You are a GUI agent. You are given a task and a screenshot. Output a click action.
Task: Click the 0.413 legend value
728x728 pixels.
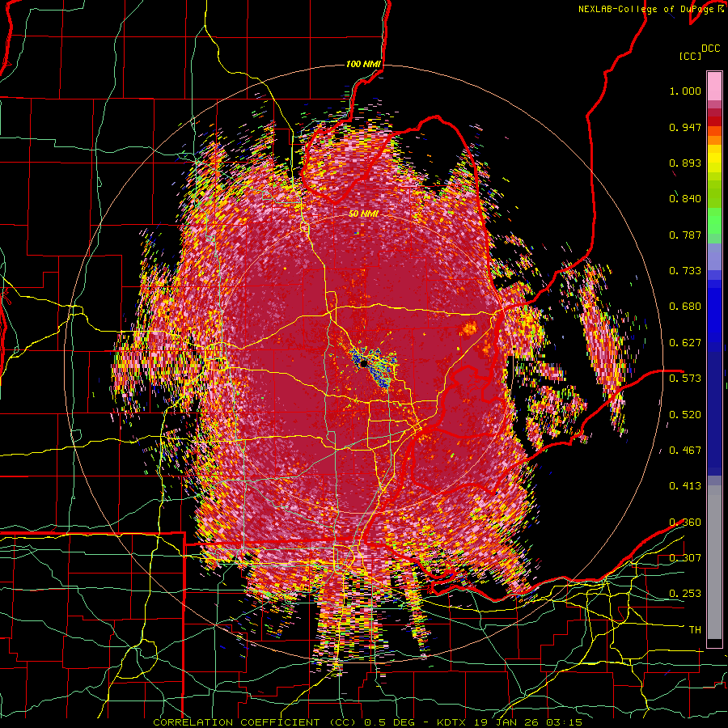point(685,486)
